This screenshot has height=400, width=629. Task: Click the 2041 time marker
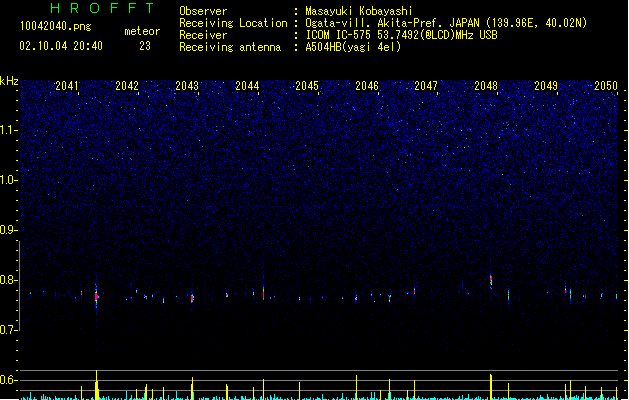click(67, 86)
